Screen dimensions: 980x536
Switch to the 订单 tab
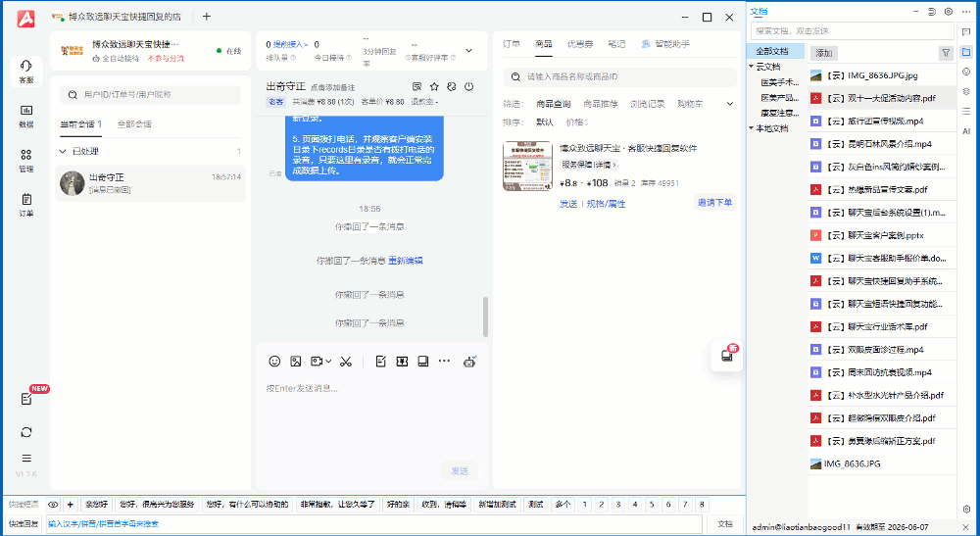[x=512, y=44]
